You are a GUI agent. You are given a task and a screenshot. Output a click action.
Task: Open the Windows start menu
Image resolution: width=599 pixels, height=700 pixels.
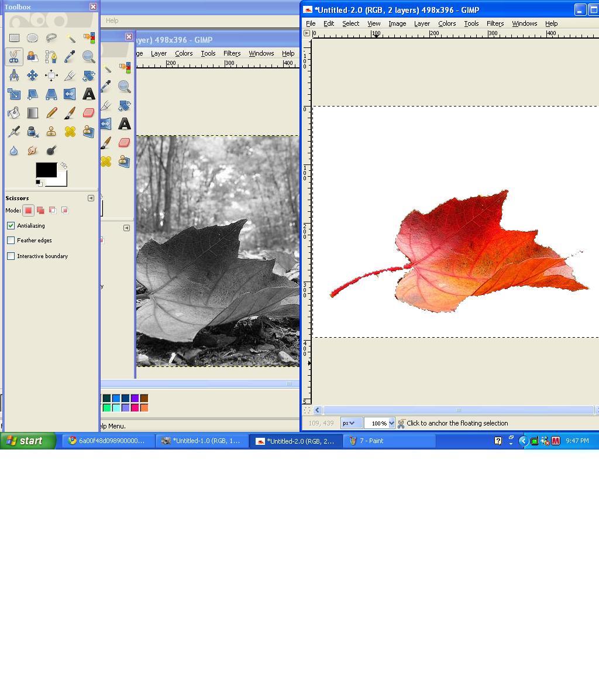click(28, 441)
